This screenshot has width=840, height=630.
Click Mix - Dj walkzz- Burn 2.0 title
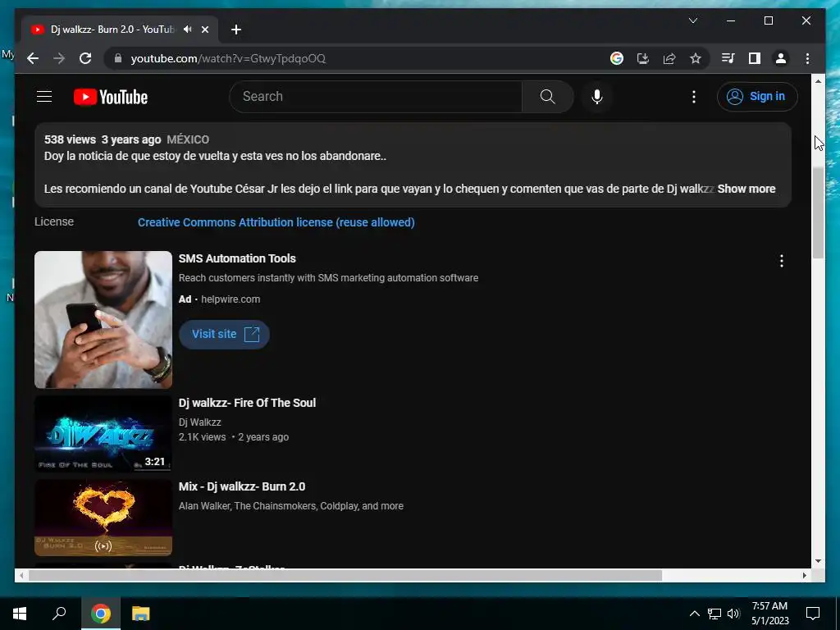coord(242,486)
